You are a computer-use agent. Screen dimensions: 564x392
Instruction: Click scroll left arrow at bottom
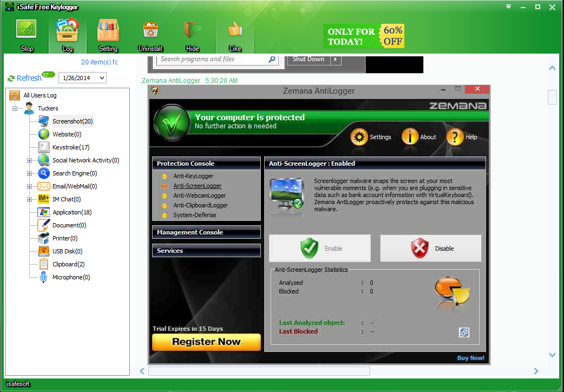pos(142,371)
